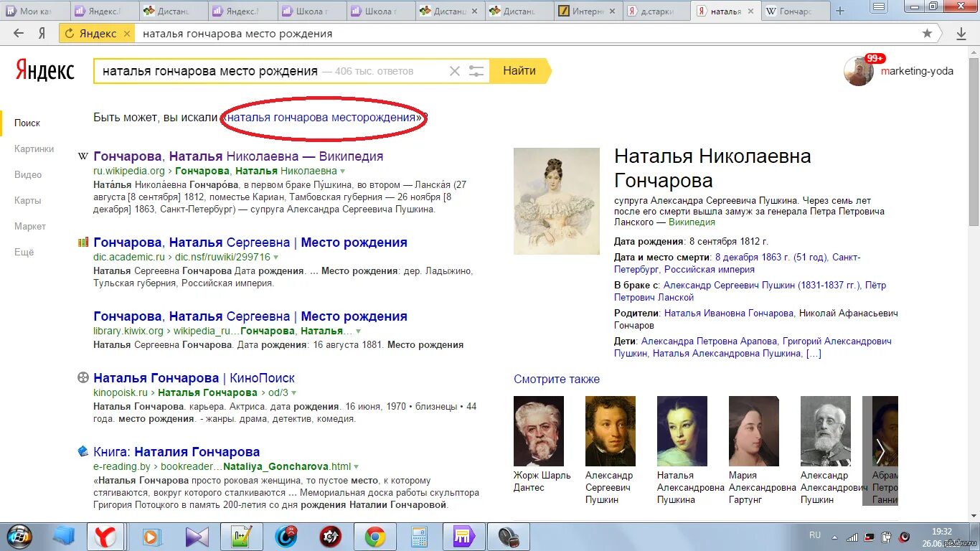This screenshot has height=551, width=980.
Task: Expand dropdown arrow after od/3 on kinopoisk
Action: [x=294, y=393]
